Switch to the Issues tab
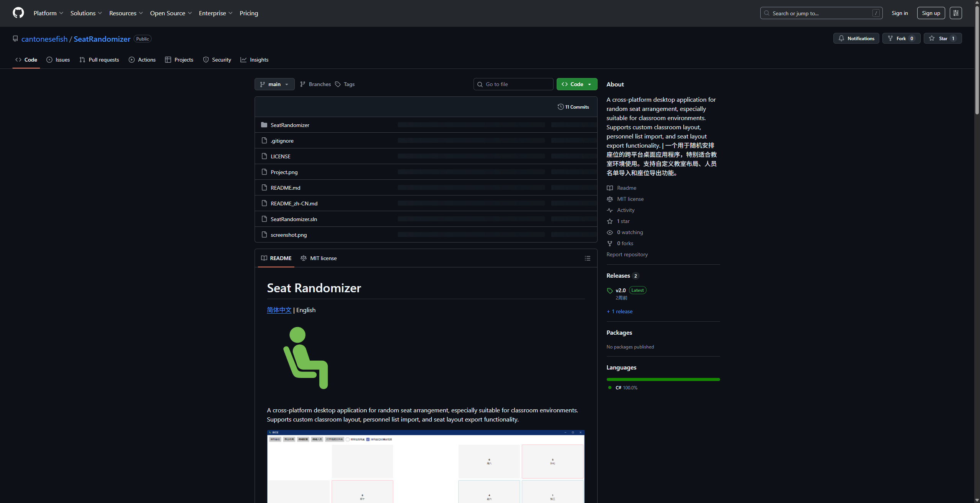This screenshot has width=980, height=503. (x=58, y=60)
